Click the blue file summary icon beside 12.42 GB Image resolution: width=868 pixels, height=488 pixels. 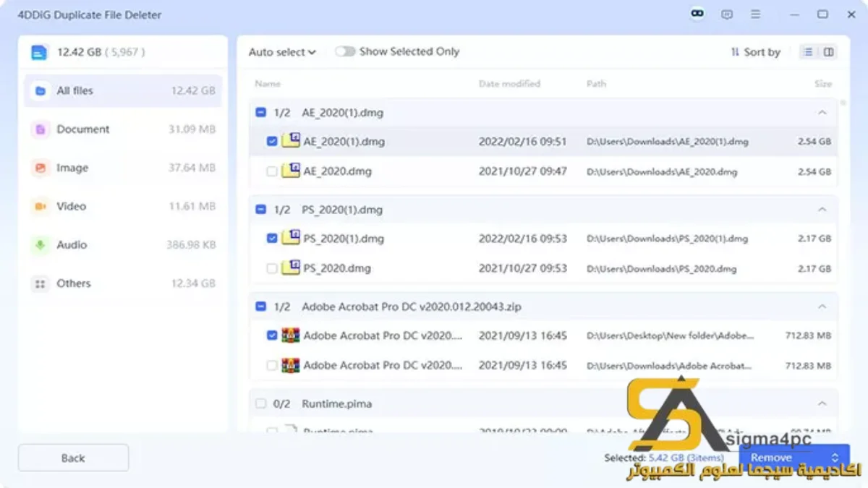(x=39, y=52)
